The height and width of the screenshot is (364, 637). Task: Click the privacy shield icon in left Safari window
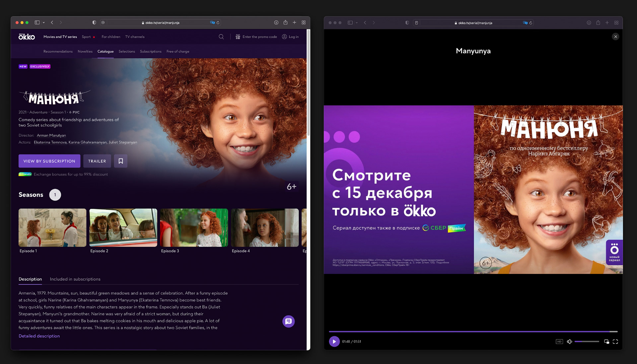pos(94,23)
